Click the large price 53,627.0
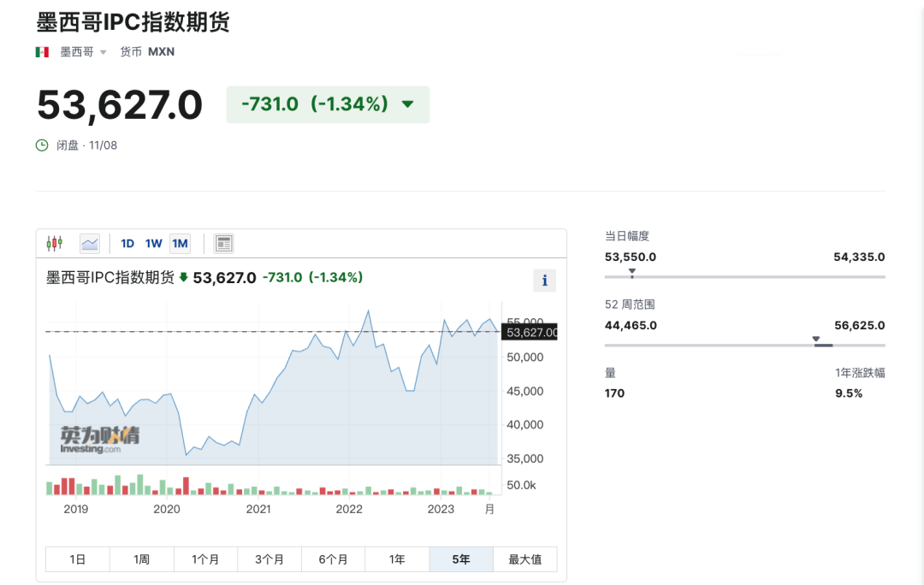This screenshot has width=924, height=585. point(120,105)
